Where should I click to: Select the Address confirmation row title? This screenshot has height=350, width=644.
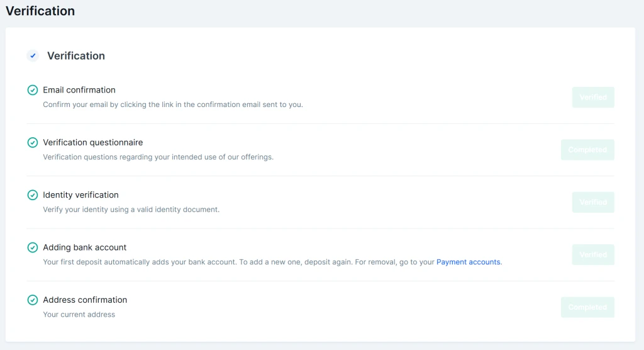(x=85, y=300)
